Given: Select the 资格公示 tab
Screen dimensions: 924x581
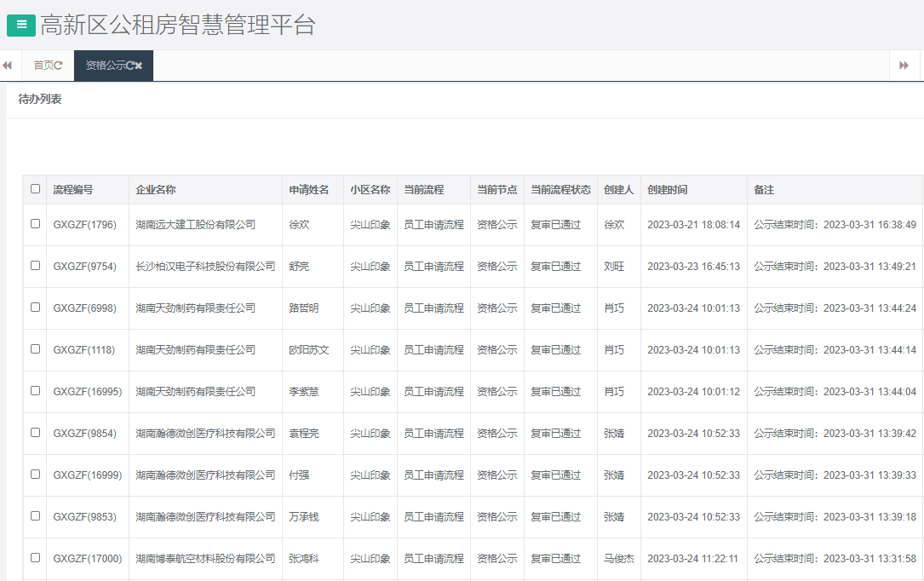Looking at the screenshot, I should [x=106, y=65].
